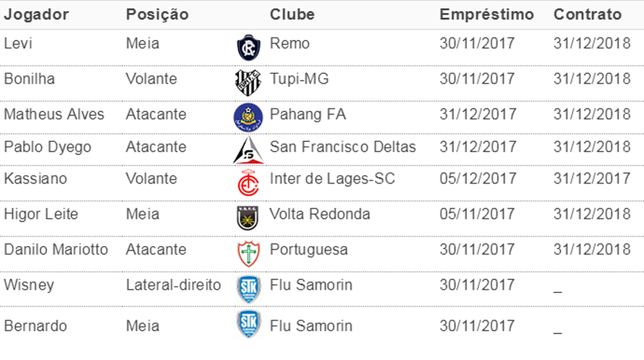
Task: Click the San Francisco Deltas club name
Action: coord(343,147)
